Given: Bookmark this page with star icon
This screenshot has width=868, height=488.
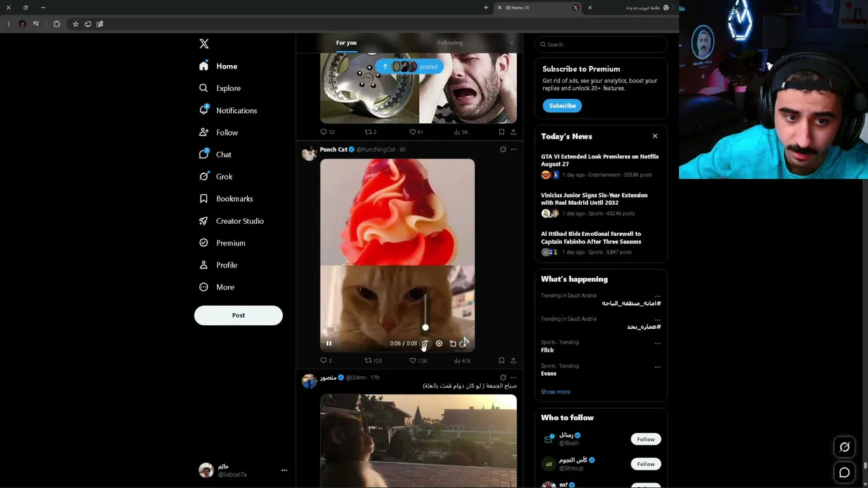Looking at the screenshot, I should [x=75, y=24].
